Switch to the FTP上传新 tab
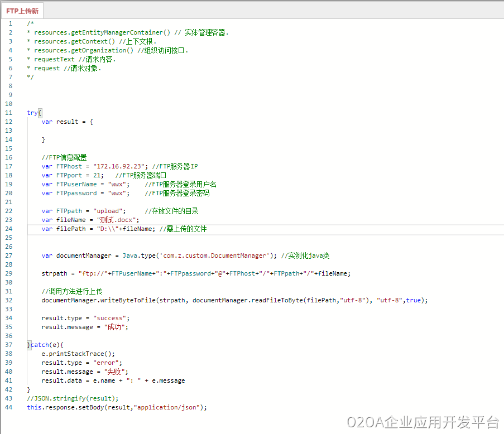The width and height of the screenshot is (504, 434). (22, 11)
